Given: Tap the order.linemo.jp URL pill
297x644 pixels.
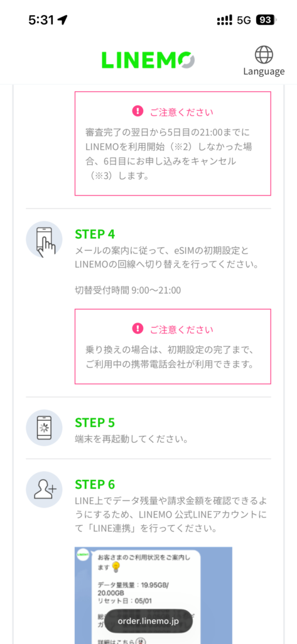Looking at the screenshot, I should pos(148,621).
